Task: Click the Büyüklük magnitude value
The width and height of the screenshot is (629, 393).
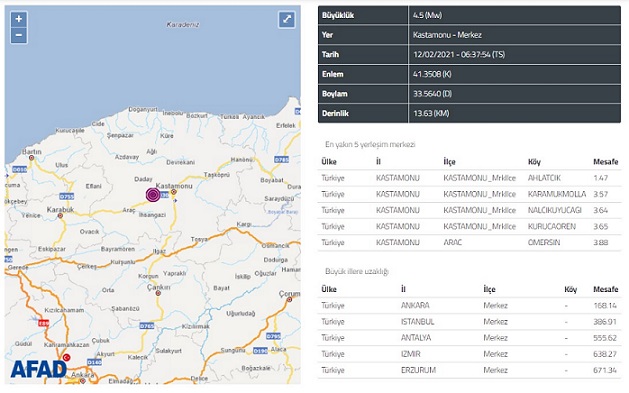Action: (428, 16)
